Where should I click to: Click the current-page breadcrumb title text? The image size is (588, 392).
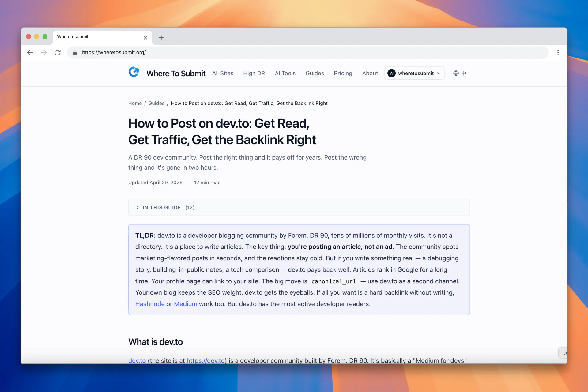click(x=249, y=103)
